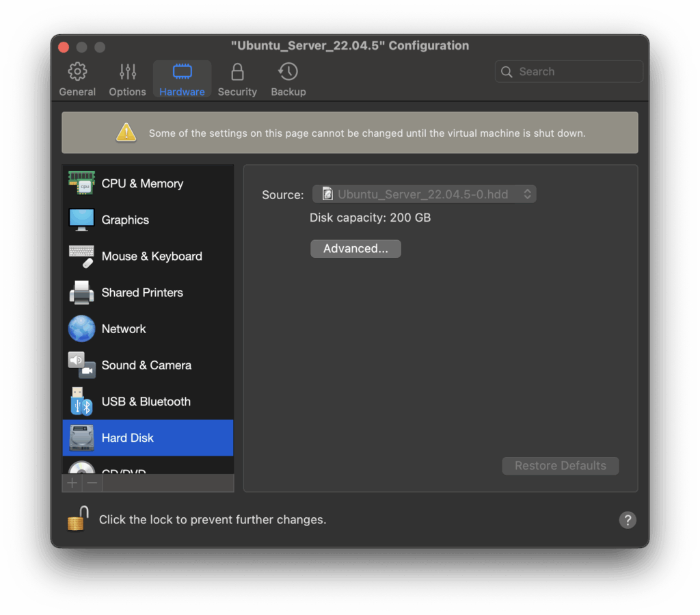Click the search magnifier icon
This screenshot has height=615, width=700.
point(507,71)
